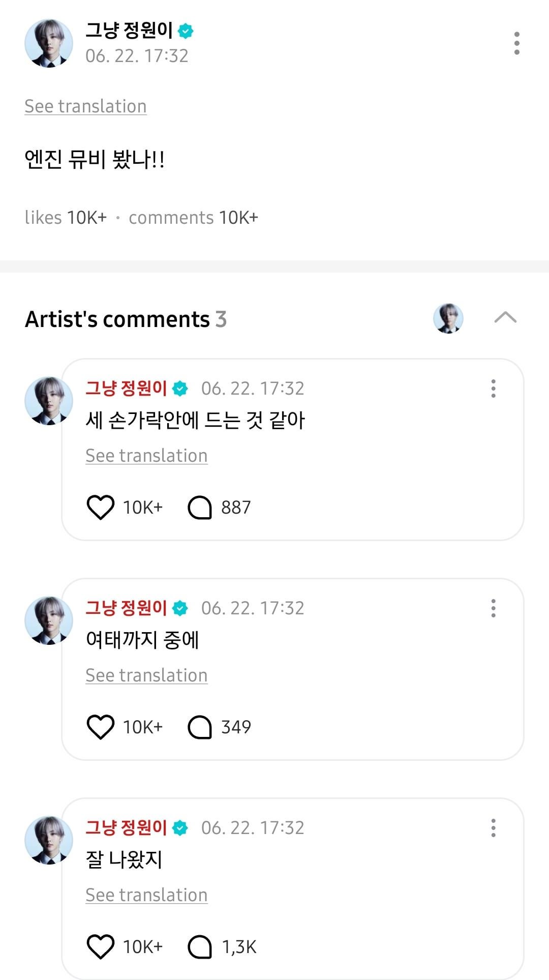The height and width of the screenshot is (980, 549).
Task: Collapse the Artist's comments section
Action: click(x=505, y=318)
